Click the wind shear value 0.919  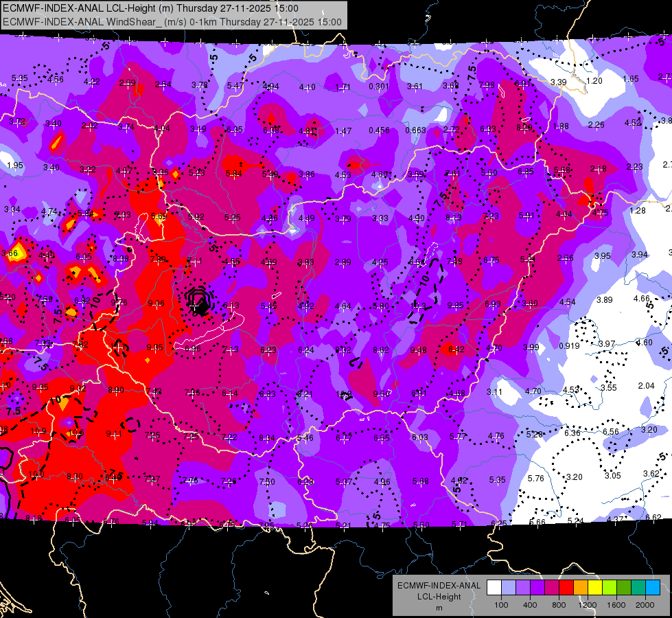[569, 346]
